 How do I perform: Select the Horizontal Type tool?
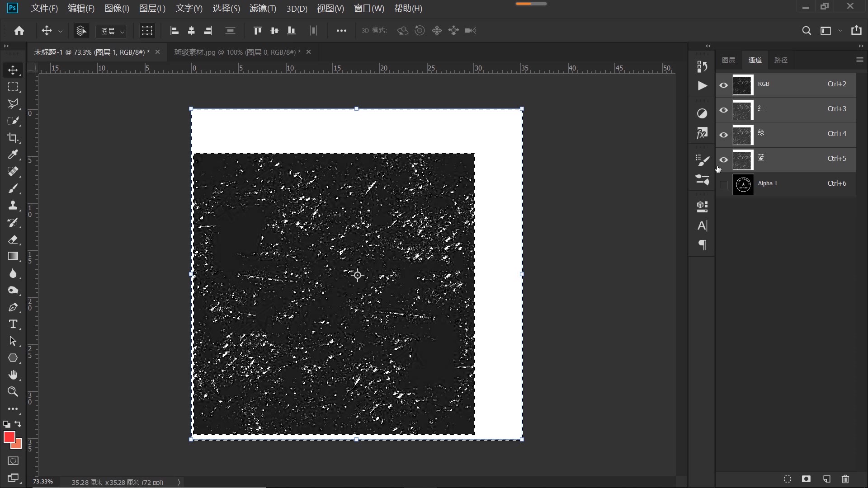[x=13, y=324]
